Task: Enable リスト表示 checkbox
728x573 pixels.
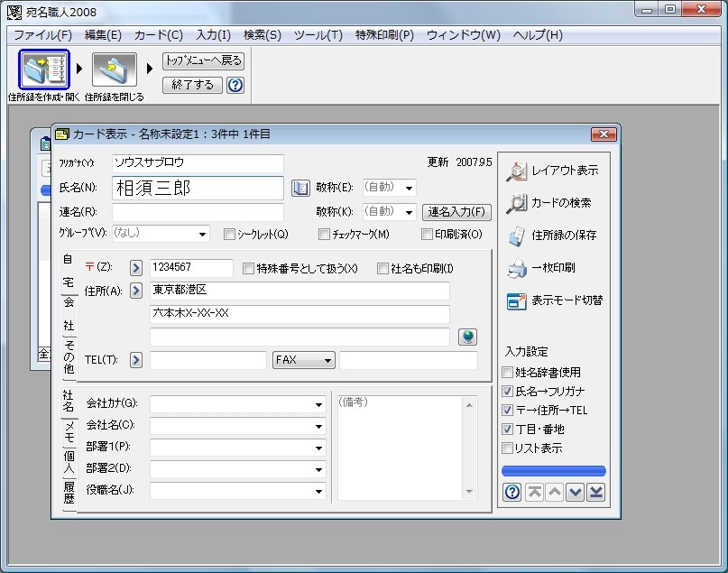Action: (x=508, y=448)
